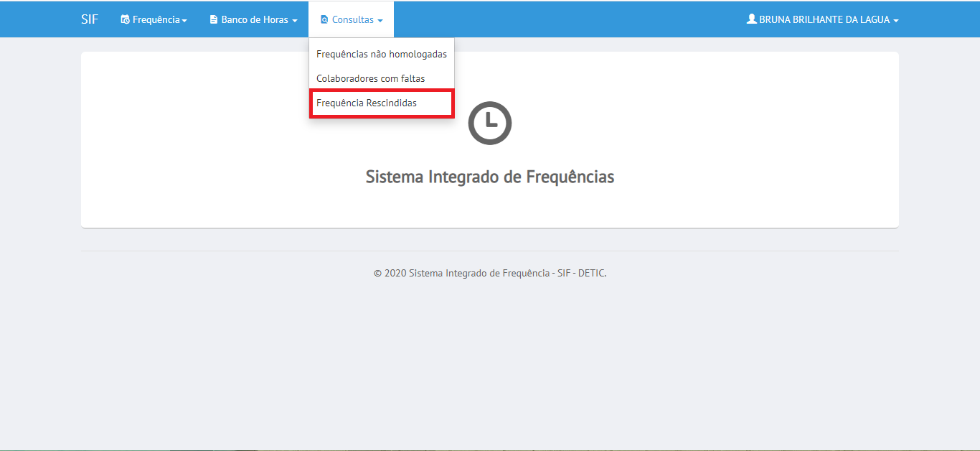980x451 pixels.
Task: Open the BRUNA BRILHANTE DA LAGUA user menu
Action: click(822, 19)
